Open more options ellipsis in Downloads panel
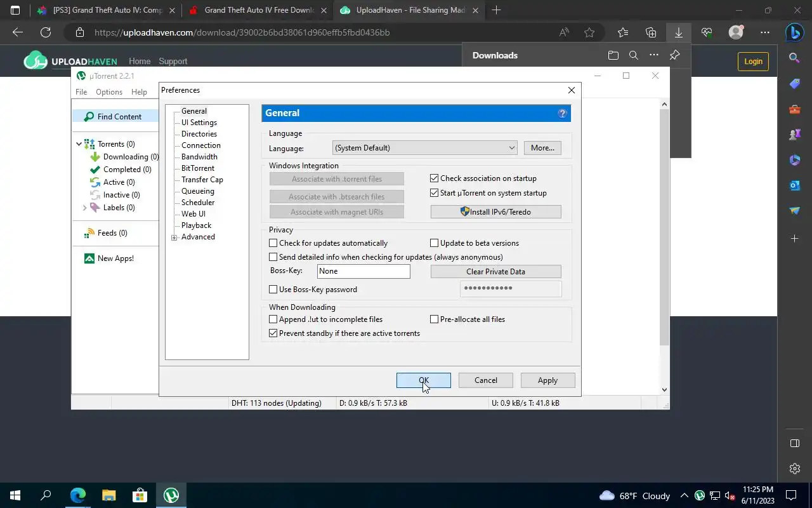 (x=654, y=55)
